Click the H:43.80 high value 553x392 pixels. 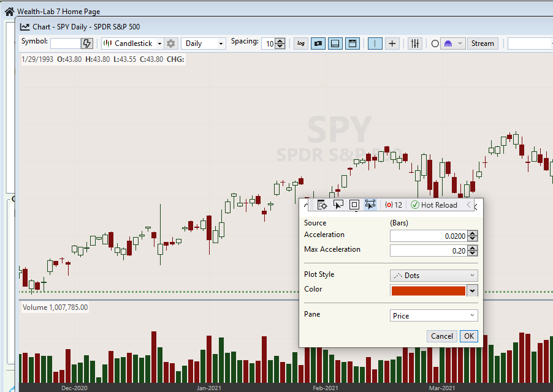(x=97, y=59)
